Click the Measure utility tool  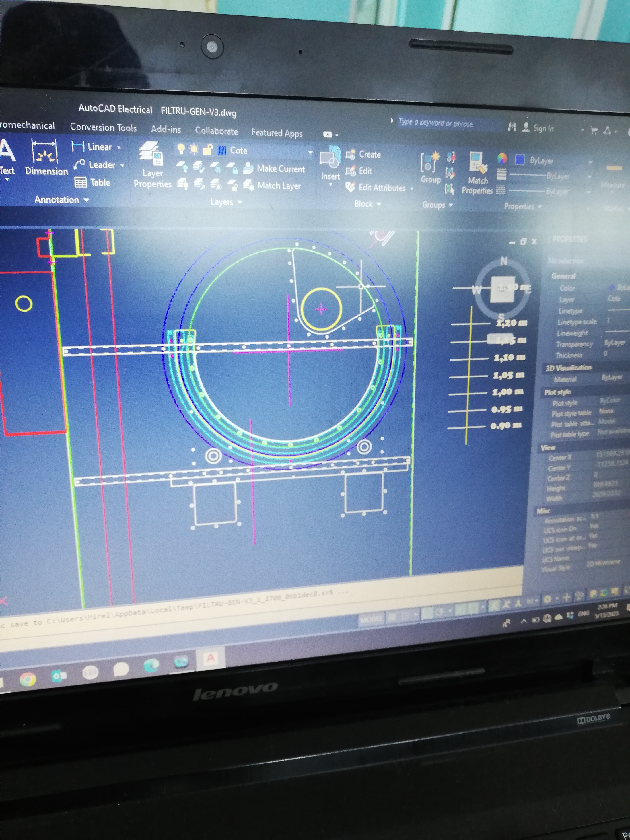point(613,176)
